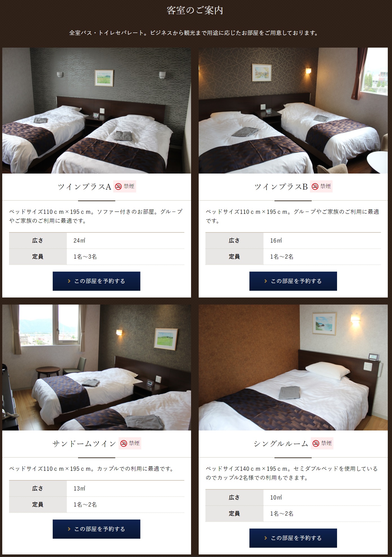Image resolution: width=392 pixels, height=557 pixels.
Task: Open the ツインプラスA room photo
Action: click(x=97, y=110)
